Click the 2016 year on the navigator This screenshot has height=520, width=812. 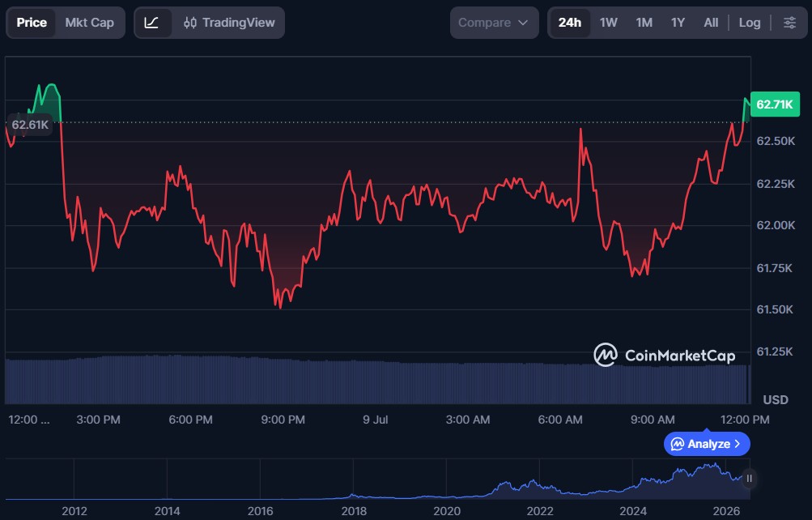tap(260, 511)
